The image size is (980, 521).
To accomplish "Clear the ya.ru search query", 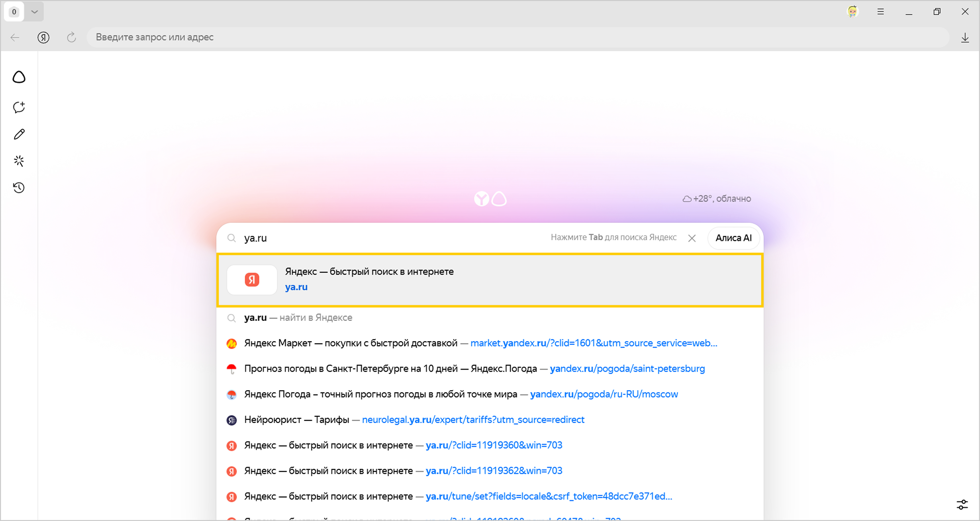I will (692, 238).
